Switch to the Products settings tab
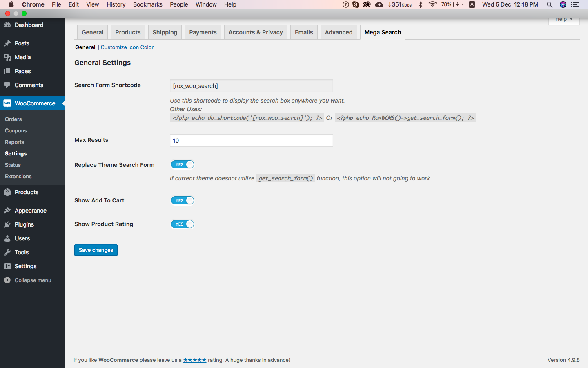The width and height of the screenshot is (588, 368). (x=128, y=32)
